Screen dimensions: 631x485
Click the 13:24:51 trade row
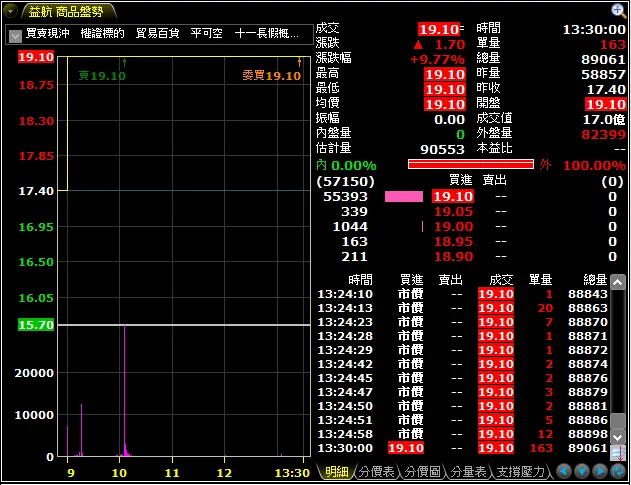click(x=463, y=420)
